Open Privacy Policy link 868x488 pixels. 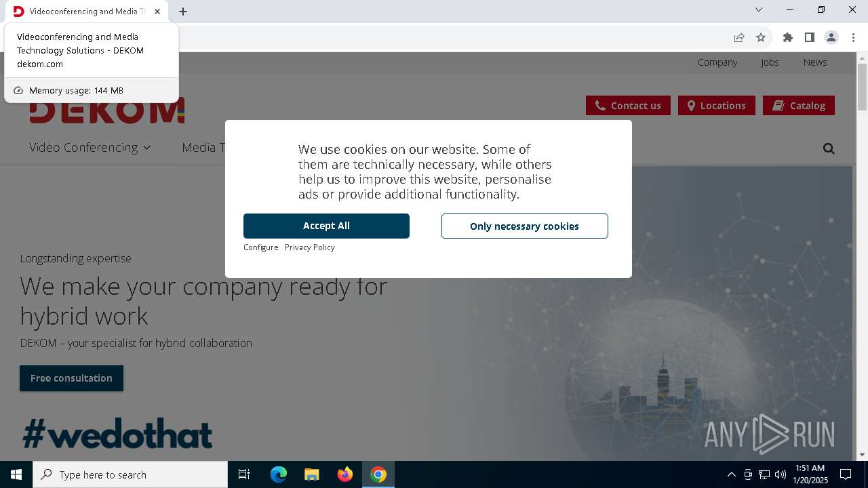(x=310, y=247)
